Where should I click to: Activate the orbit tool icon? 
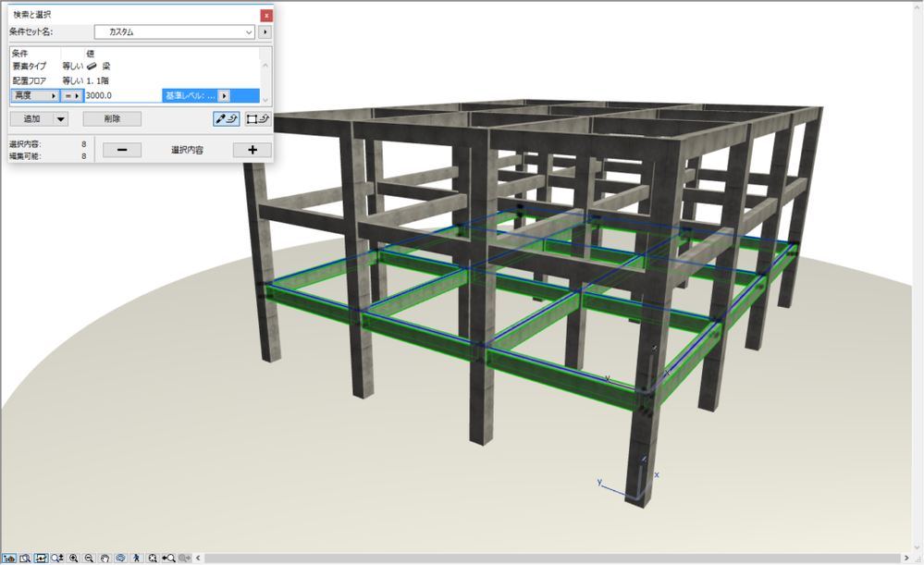click(x=121, y=558)
